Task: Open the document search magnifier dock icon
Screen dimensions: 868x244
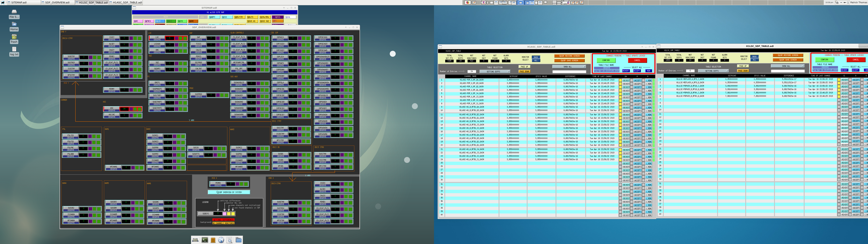Action: tap(230, 240)
